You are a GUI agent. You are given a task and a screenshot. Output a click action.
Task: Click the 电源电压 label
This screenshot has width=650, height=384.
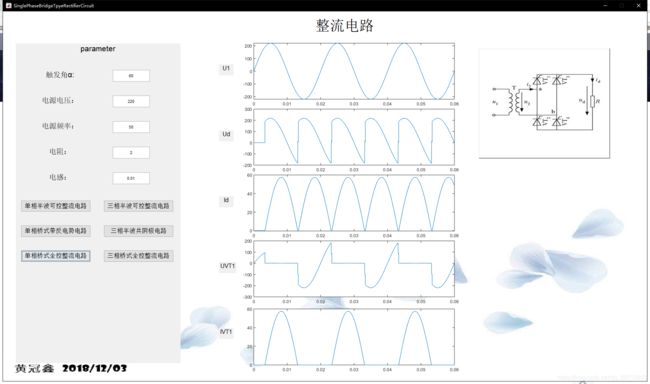click(58, 100)
